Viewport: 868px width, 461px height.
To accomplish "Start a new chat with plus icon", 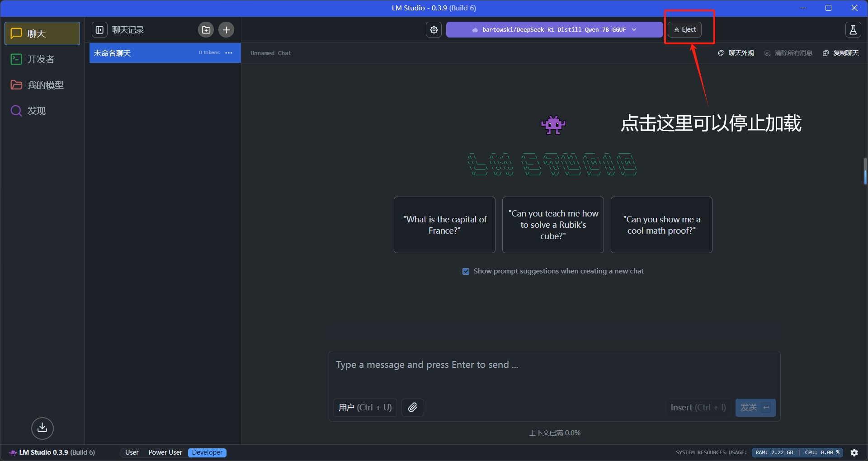I will (x=226, y=30).
